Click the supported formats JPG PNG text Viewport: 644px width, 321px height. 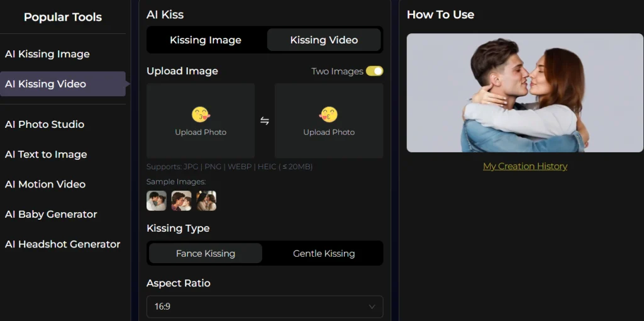coord(230,167)
